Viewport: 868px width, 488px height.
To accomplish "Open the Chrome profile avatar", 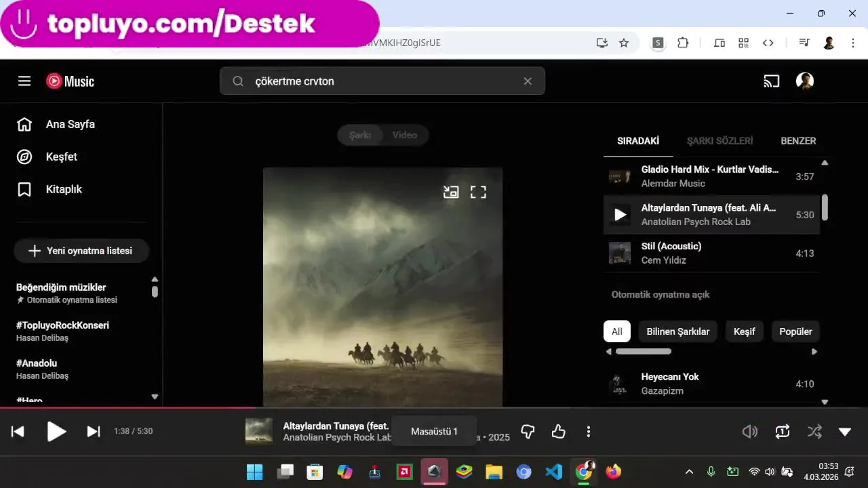I will [x=829, y=43].
